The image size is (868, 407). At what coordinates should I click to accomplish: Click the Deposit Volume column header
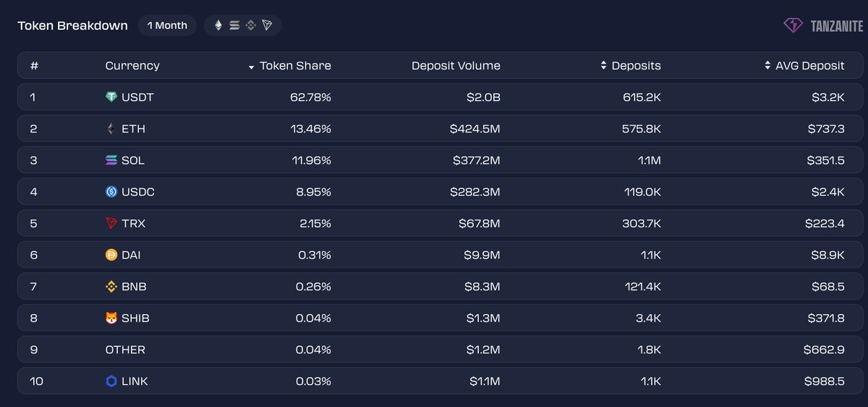coord(456,65)
